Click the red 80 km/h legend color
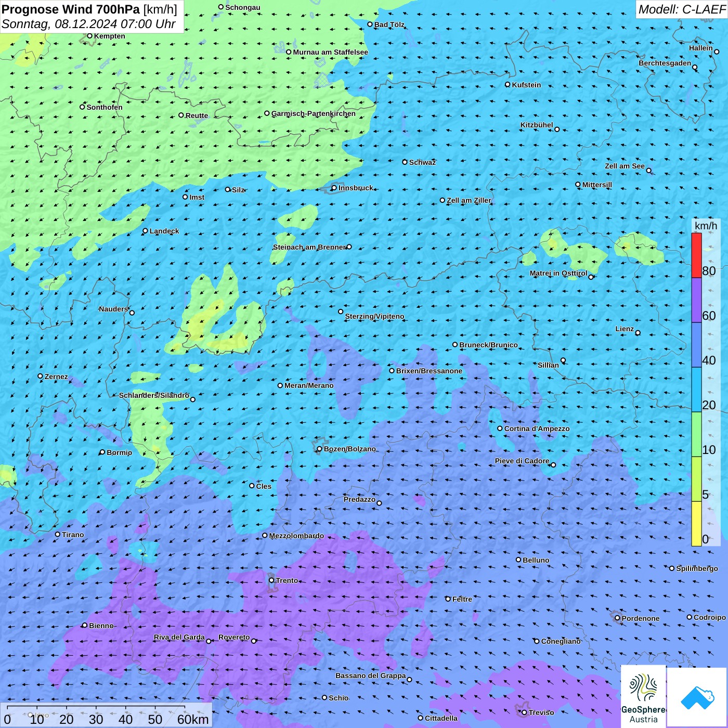728x728 pixels. 696,255
